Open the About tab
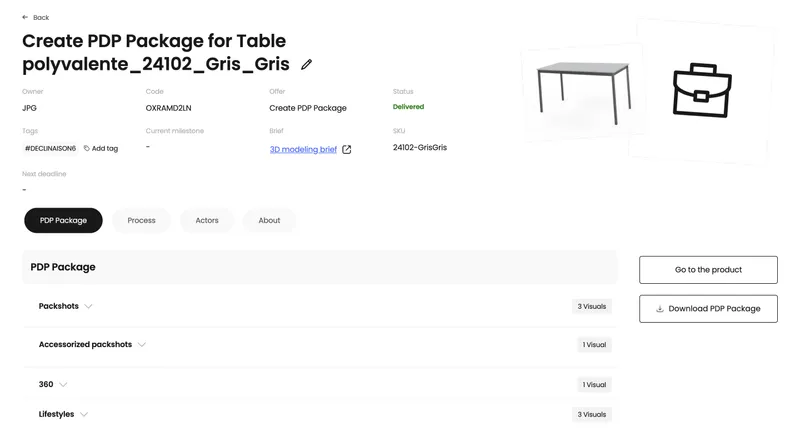 click(269, 220)
